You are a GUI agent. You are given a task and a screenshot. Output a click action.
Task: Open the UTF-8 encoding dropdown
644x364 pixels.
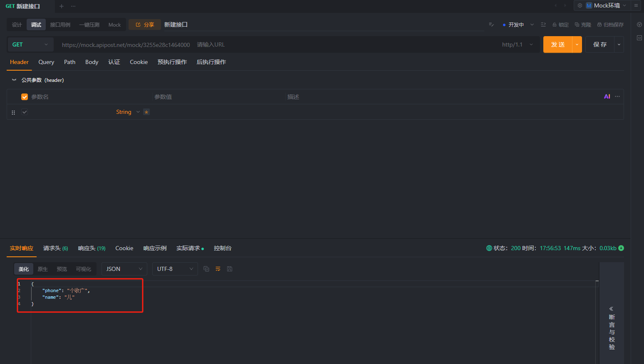[x=175, y=269]
